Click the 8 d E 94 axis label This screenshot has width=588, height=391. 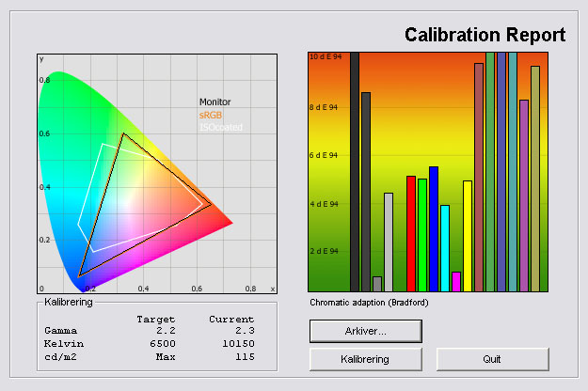tap(324, 107)
